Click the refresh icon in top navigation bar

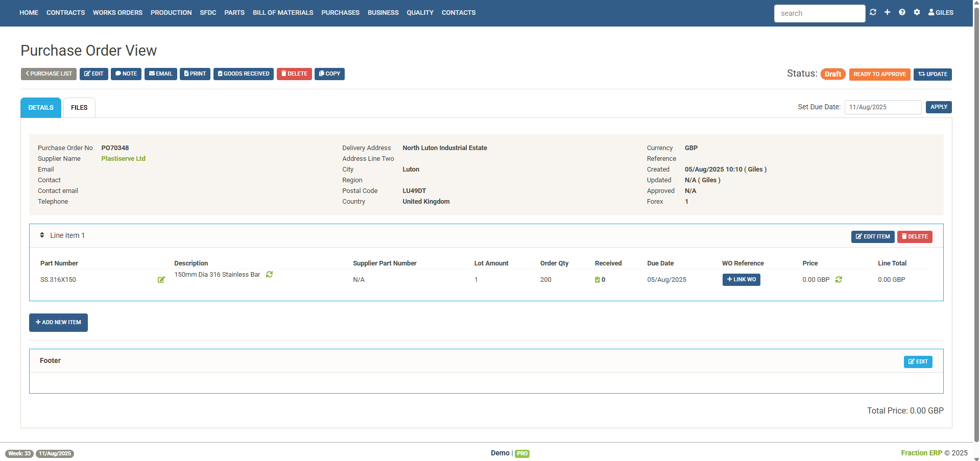(873, 12)
